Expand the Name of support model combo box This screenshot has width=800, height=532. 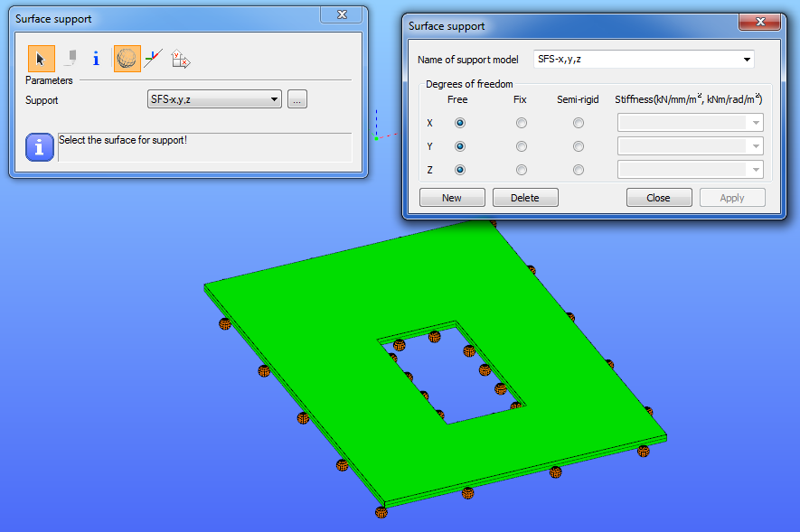(x=644, y=59)
